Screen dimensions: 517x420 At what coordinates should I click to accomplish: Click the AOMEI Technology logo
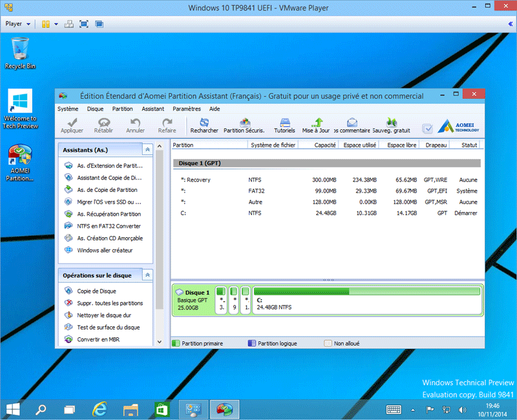click(458, 126)
